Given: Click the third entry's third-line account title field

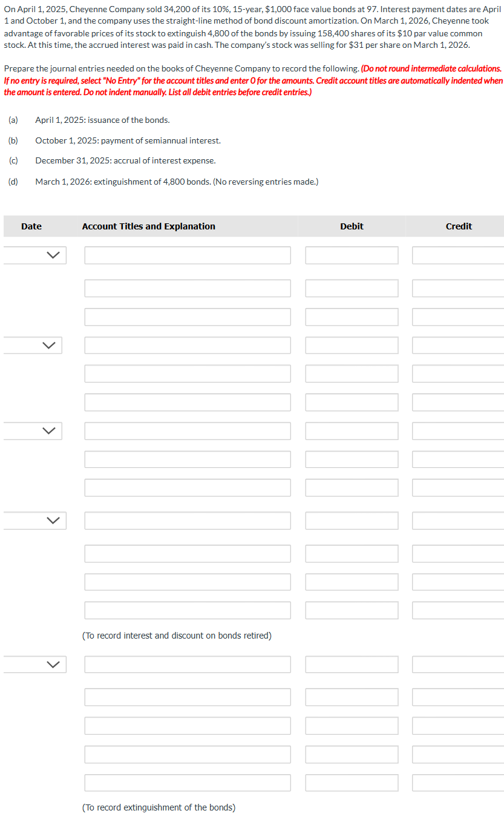Looking at the screenshot, I should [x=188, y=488].
